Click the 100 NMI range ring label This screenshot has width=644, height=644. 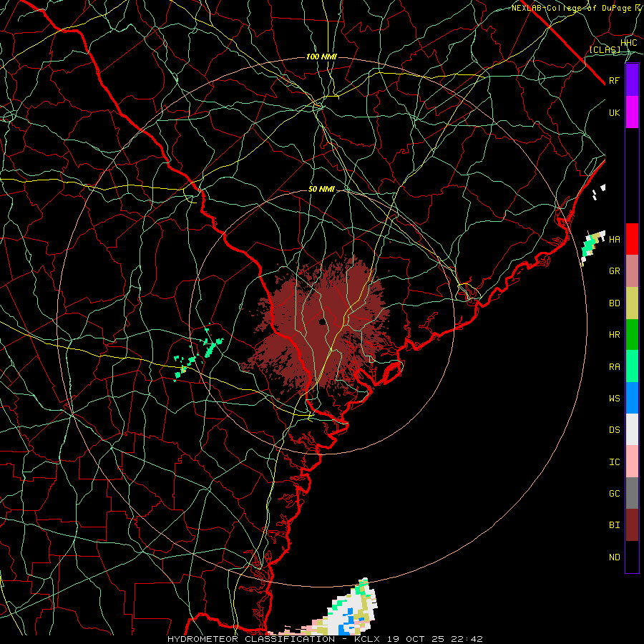[321, 57]
